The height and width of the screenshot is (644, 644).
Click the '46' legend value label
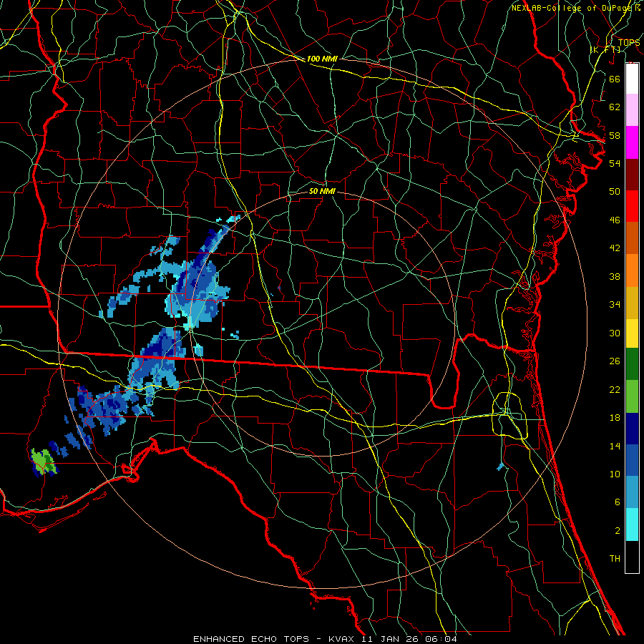click(x=615, y=220)
